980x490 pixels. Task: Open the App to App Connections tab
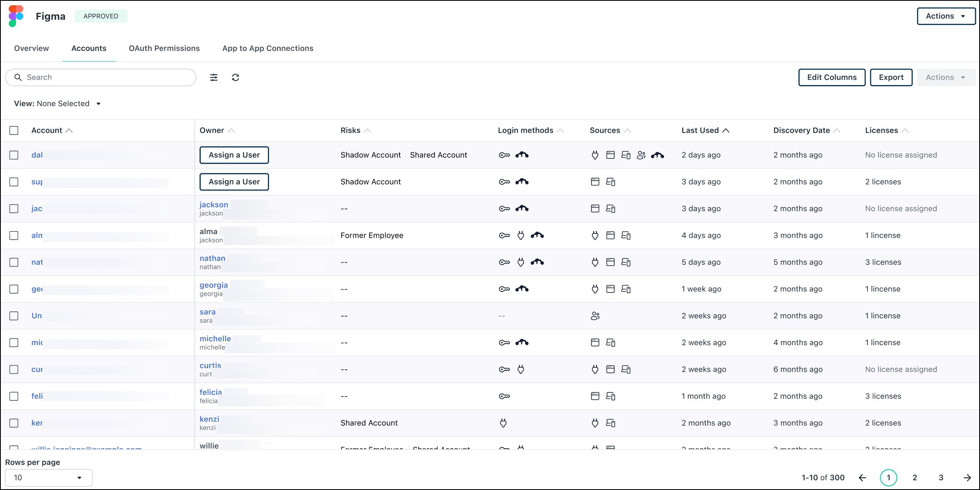(268, 48)
